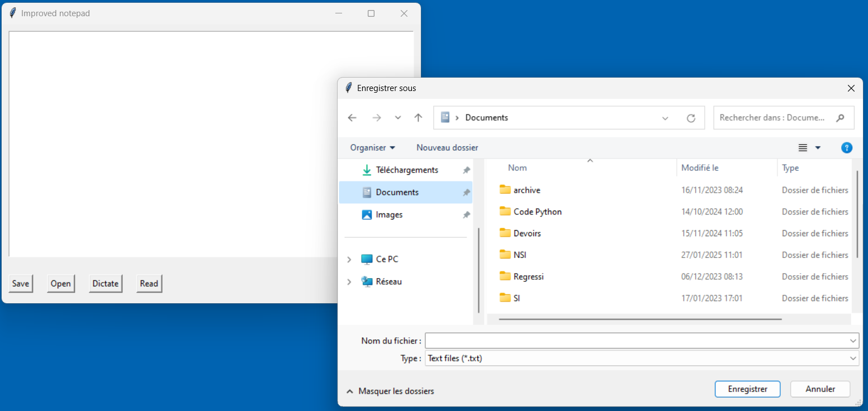Select Téléchargements in the sidebar
This screenshot has height=411, width=868.
406,170
